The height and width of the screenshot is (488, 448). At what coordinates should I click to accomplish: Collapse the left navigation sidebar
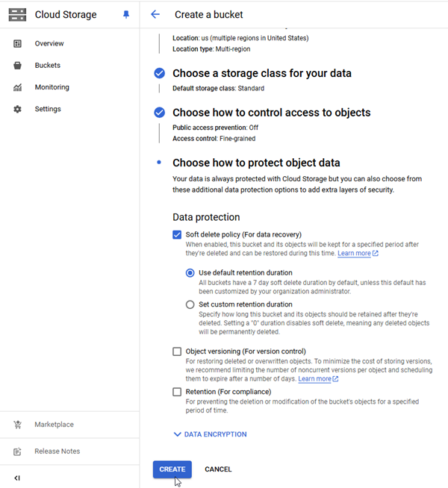click(x=17, y=478)
